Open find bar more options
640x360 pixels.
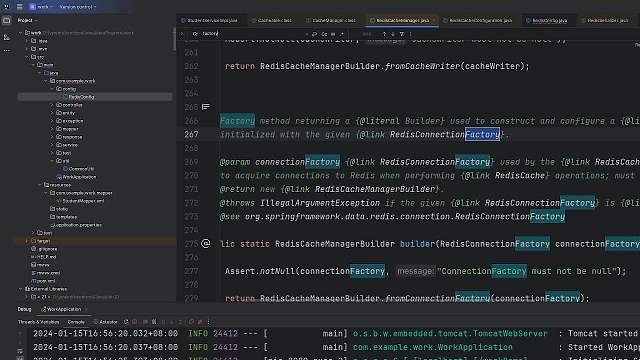click(x=410, y=34)
